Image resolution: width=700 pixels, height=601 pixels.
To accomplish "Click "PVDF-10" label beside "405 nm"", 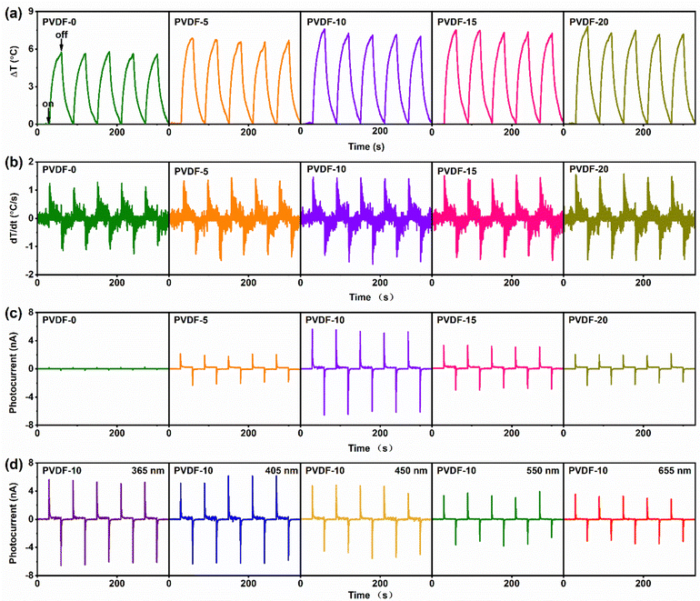I will [194, 471].
